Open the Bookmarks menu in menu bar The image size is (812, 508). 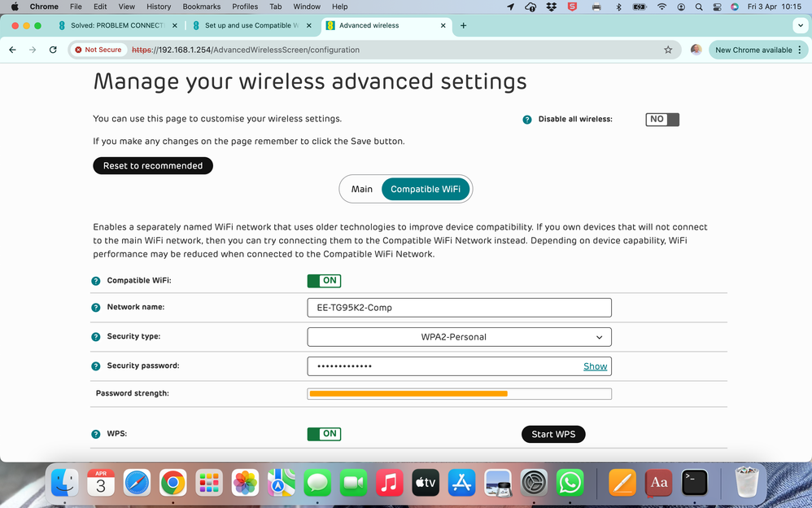201,7
